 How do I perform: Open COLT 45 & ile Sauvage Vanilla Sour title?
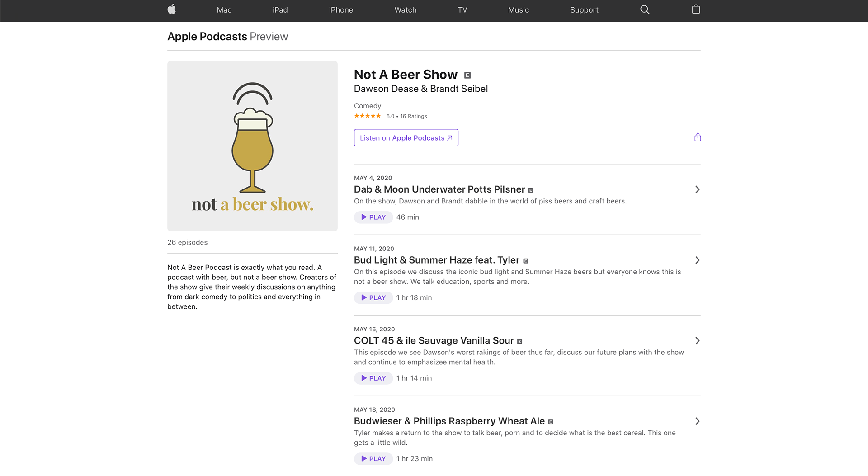[434, 340]
